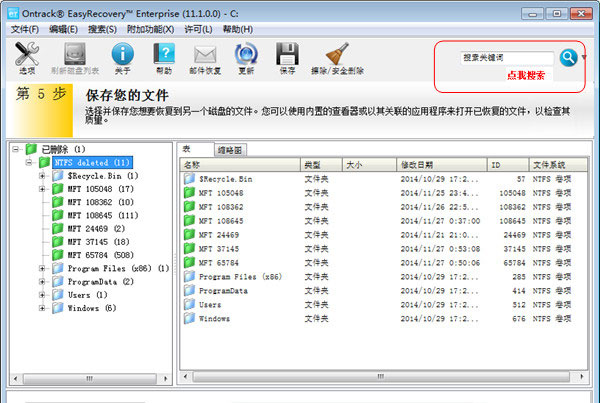Launch 邮件恢复 (Email Recovery) from the toolbar
Viewport: 600px width, 403px height.
coord(205,59)
